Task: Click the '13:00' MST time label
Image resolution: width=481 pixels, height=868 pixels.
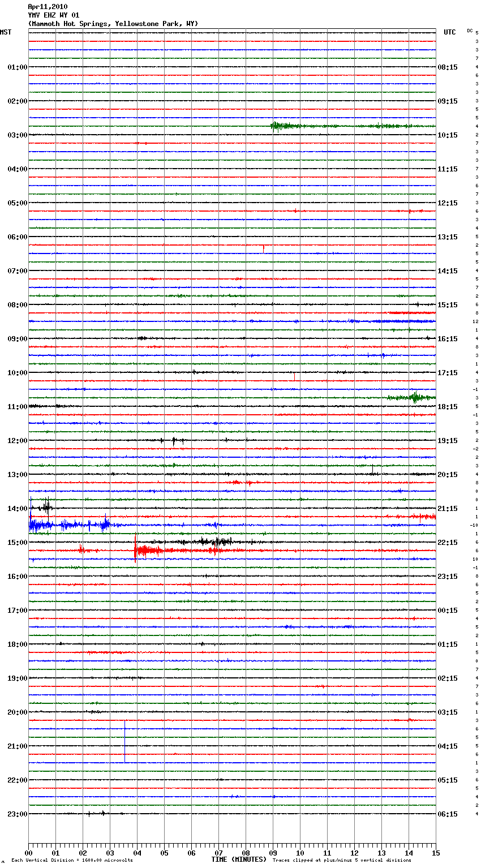Action: tap(18, 475)
